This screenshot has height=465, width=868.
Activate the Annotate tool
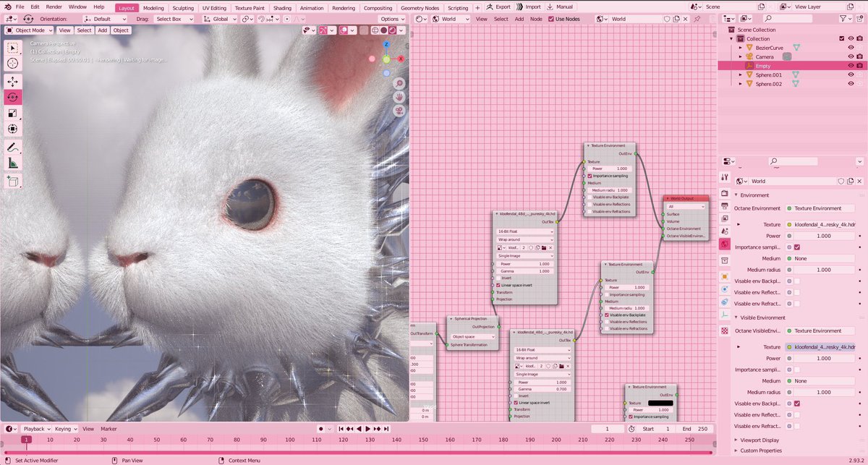13,148
